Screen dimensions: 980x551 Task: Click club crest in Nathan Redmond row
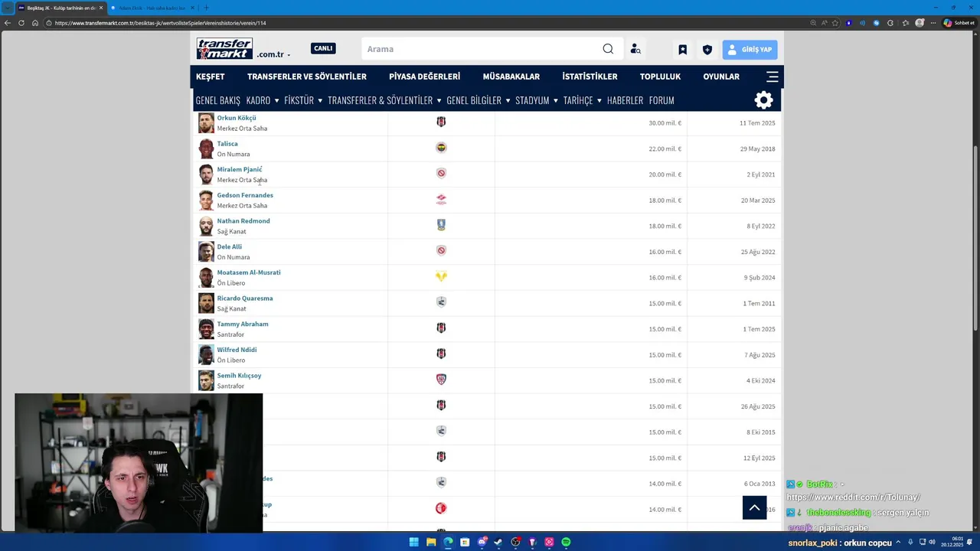441,225
